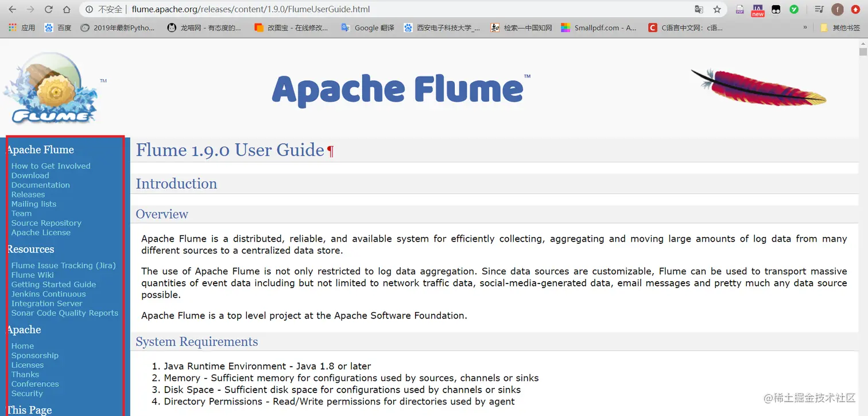Open the Google 翻译 bookmark
Viewport: 868px width, 416px height.
click(x=367, y=28)
